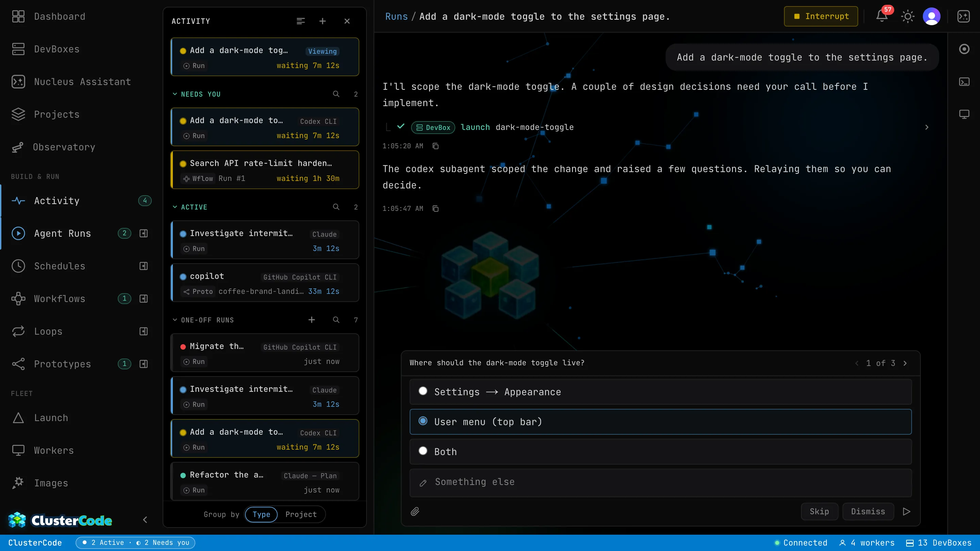
Task: Click the Something else input field
Action: click(660, 483)
